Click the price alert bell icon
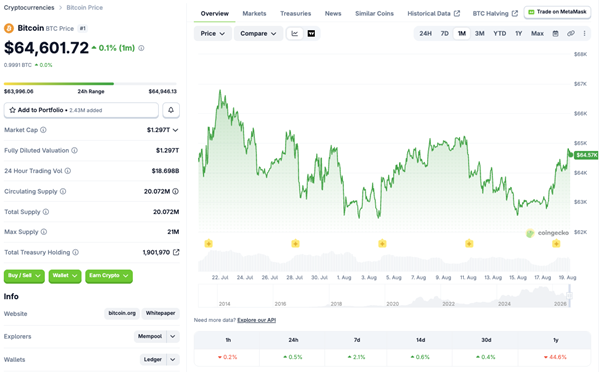The height and width of the screenshot is (372, 602). click(171, 110)
